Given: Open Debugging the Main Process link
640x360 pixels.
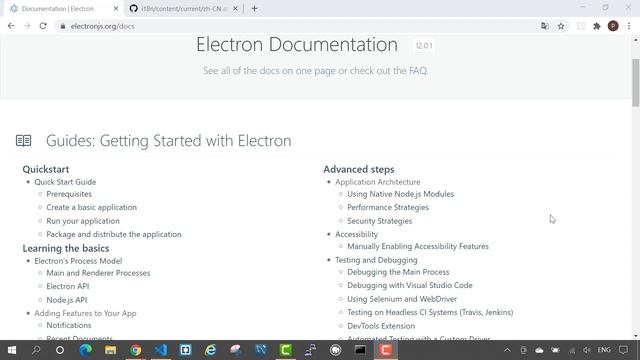Looking at the screenshot, I should point(398,272).
